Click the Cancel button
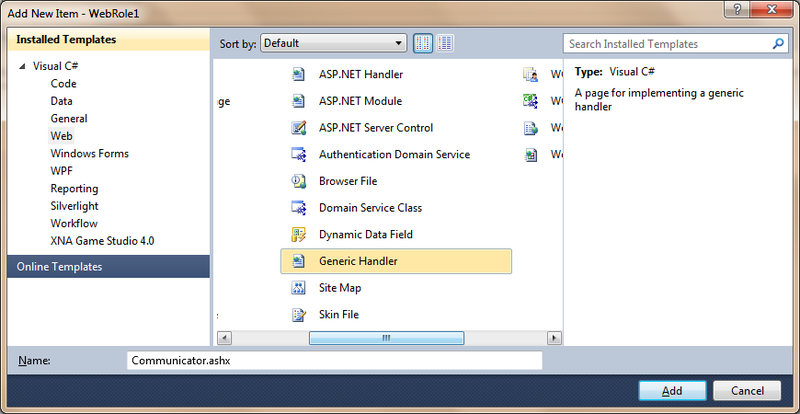Screen dimensions: 800x414 click(747, 391)
